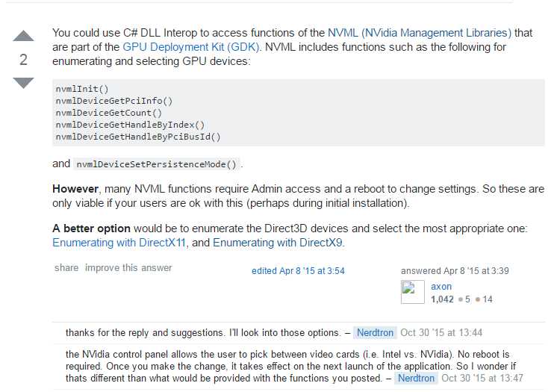The image size is (548, 392).
Task: Click the share link below the answer
Action: pyautogui.click(x=66, y=268)
